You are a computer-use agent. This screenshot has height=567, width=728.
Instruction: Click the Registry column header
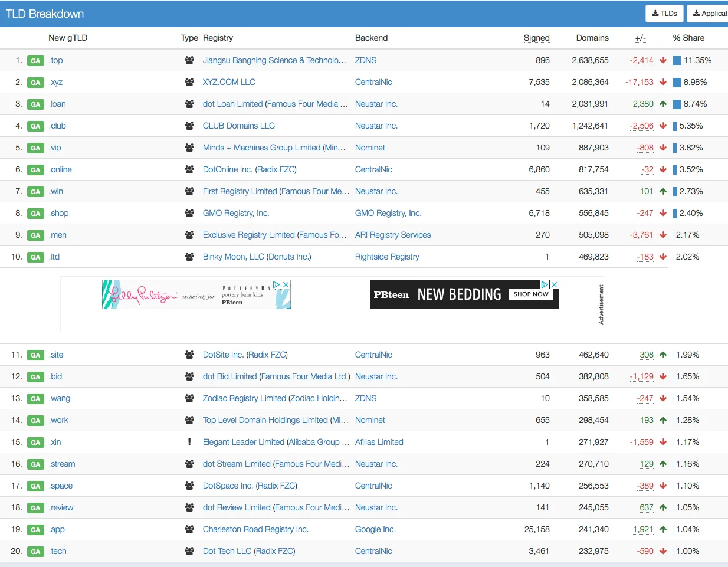(x=218, y=38)
